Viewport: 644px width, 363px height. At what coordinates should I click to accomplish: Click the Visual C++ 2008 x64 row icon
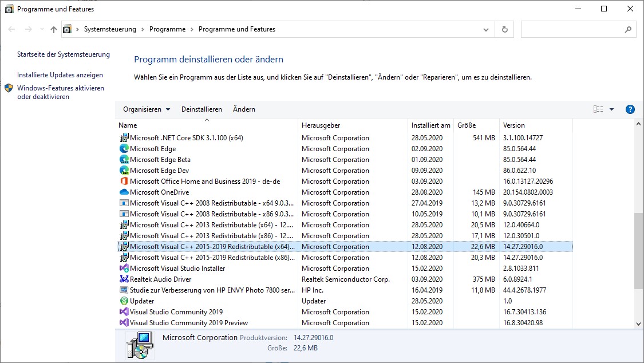tap(124, 203)
